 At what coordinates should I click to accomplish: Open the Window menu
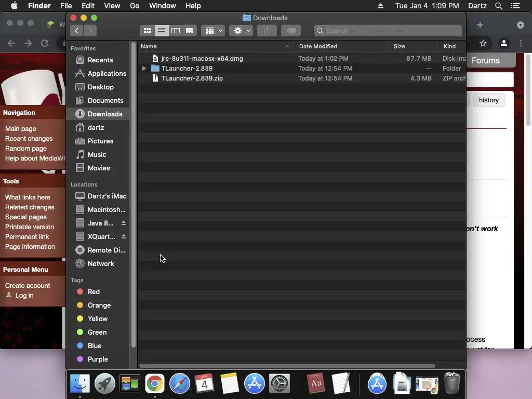pos(163,6)
